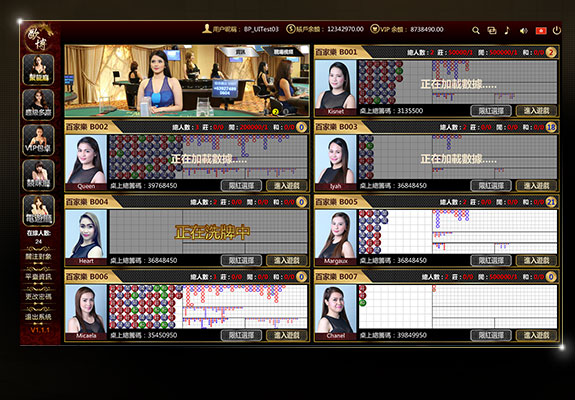
Task: Switch to the 資訊 tab on video
Action: (241, 52)
